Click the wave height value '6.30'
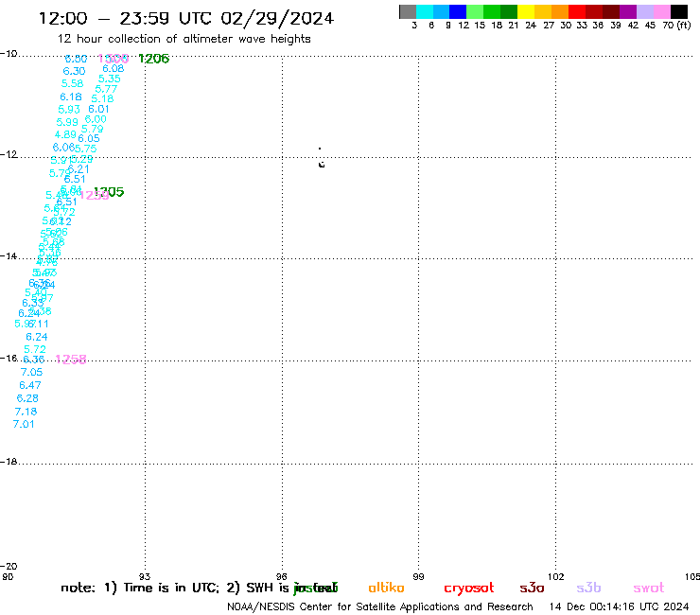This screenshot has height=615, width=700. 74,71
